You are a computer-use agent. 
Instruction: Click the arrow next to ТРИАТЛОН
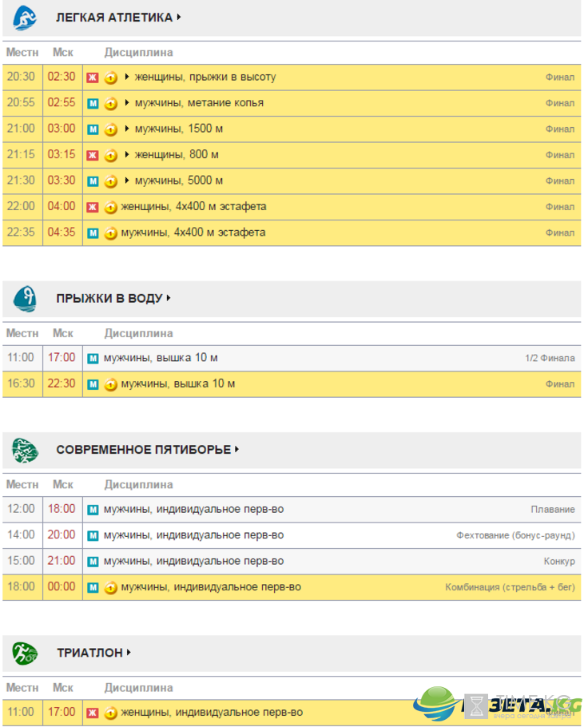[129, 653]
